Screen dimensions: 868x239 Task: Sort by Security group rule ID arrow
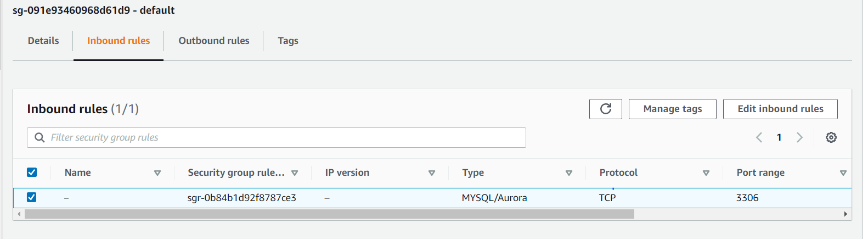[295, 173]
